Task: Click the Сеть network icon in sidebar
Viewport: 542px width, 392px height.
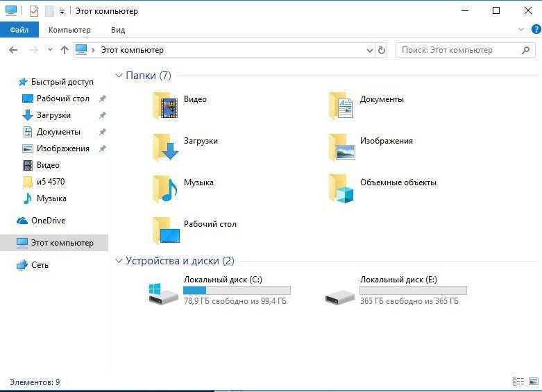Action: 22,265
